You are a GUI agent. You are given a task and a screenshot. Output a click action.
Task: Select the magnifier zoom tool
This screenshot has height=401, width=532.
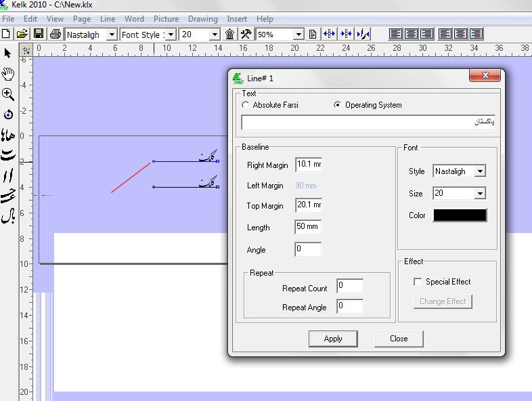[8, 94]
